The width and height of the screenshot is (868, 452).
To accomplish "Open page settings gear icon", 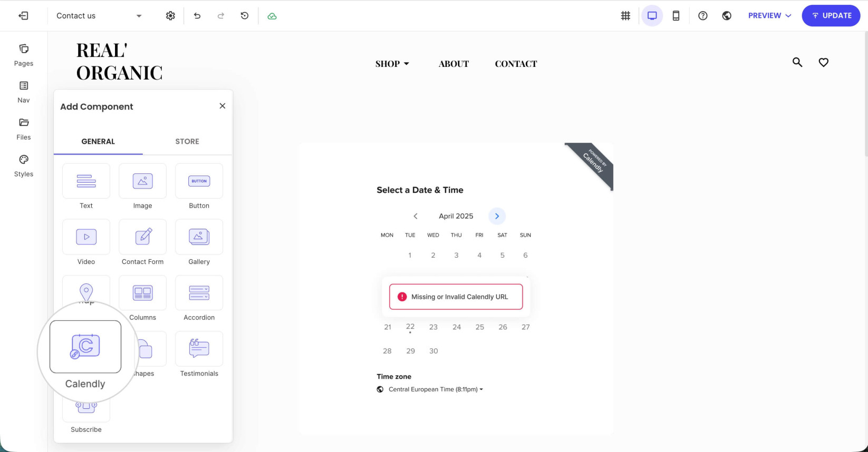I will [170, 16].
